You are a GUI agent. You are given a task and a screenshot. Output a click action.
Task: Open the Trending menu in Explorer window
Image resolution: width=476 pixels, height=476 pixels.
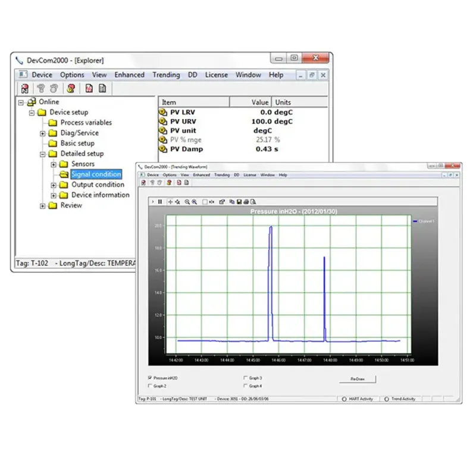[166, 75]
